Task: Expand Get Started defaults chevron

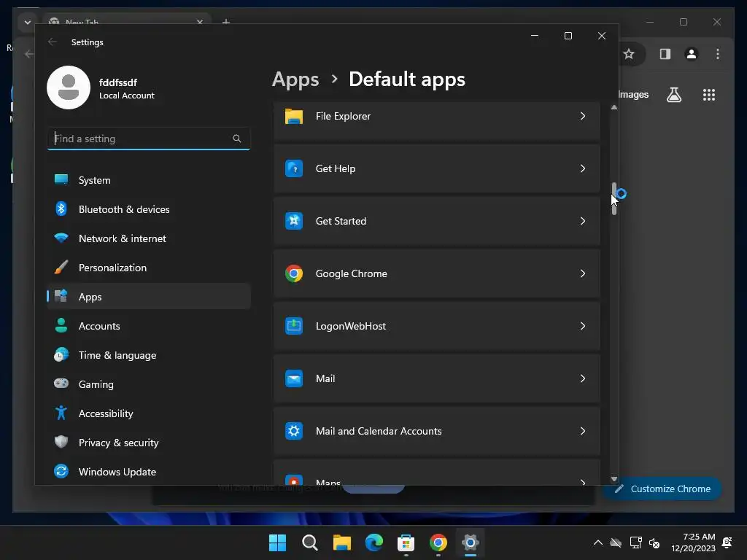Action: coord(583,221)
